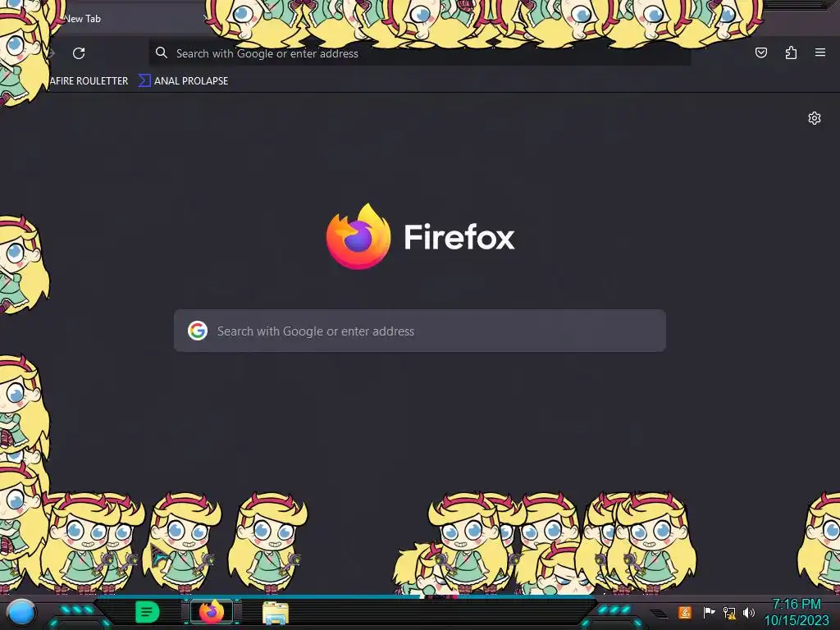Open the Extensions puzzle-piece menu
The width and height of the screenshot is (840, 630).
point(791,52)
